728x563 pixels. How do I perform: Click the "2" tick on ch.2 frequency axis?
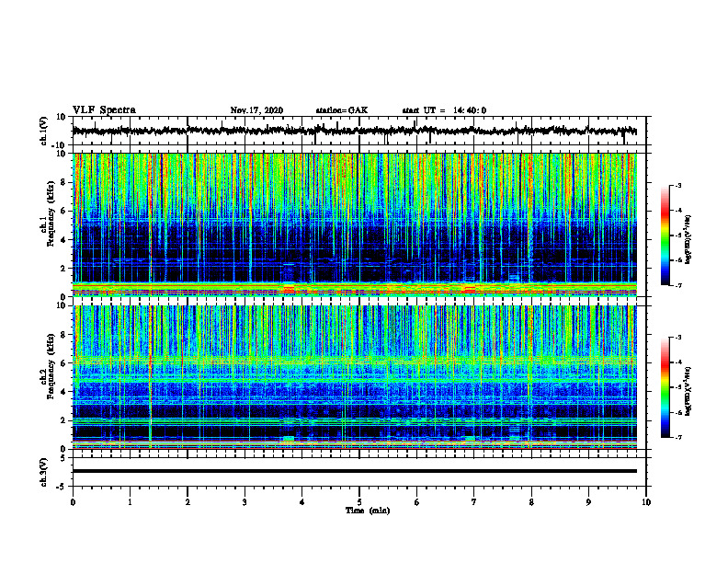click(x=64, y=420)
